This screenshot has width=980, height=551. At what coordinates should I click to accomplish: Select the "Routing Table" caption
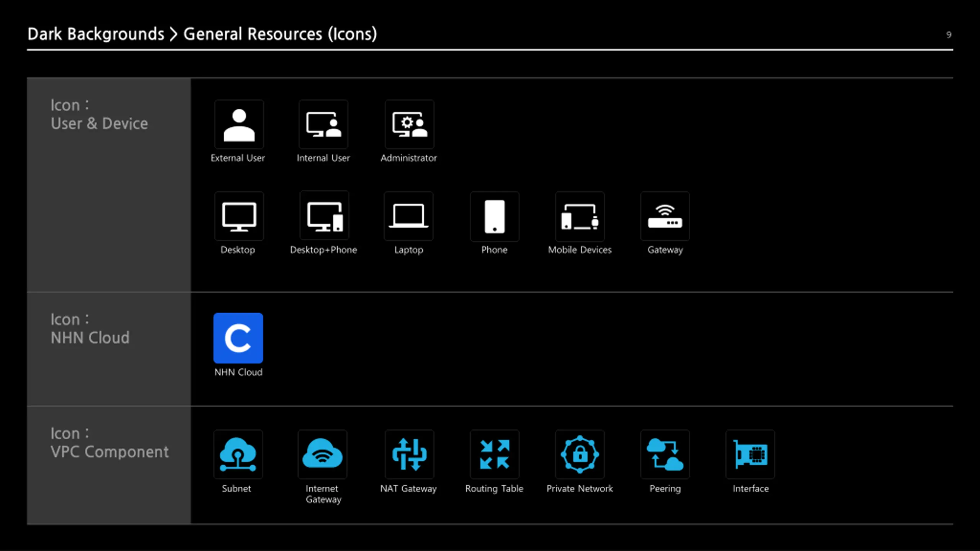coord(494,489)
